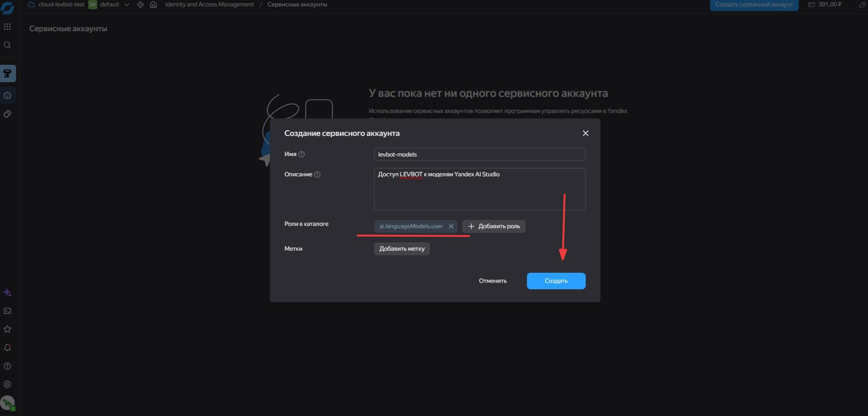
Task: Click the Создать сервисный аккаунт header button
Action: 754,5
